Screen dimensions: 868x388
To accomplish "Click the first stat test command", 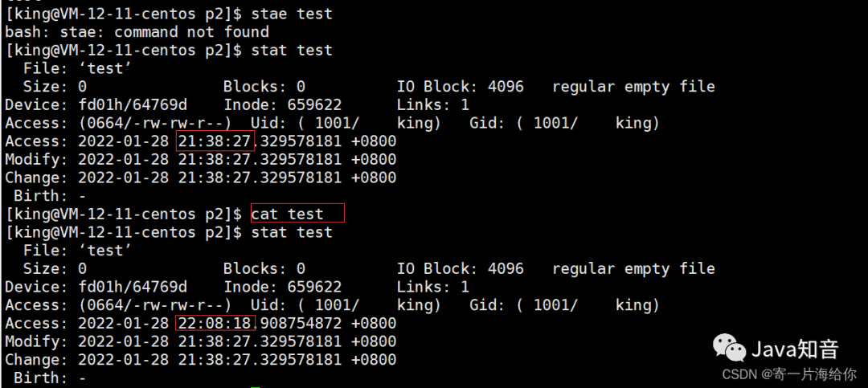I will pyautogui.click(x=292, y=50).
